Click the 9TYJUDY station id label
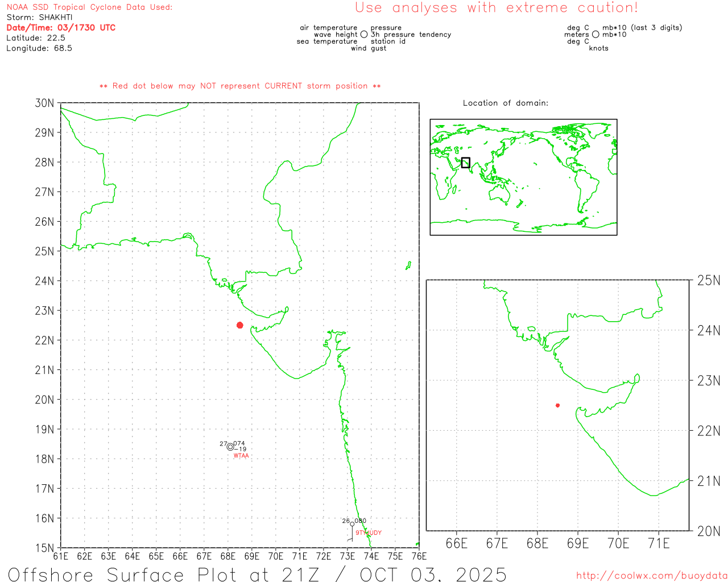The width and height of the screenshot is (728, 582). pyautogui.click(x=369, y=533)
